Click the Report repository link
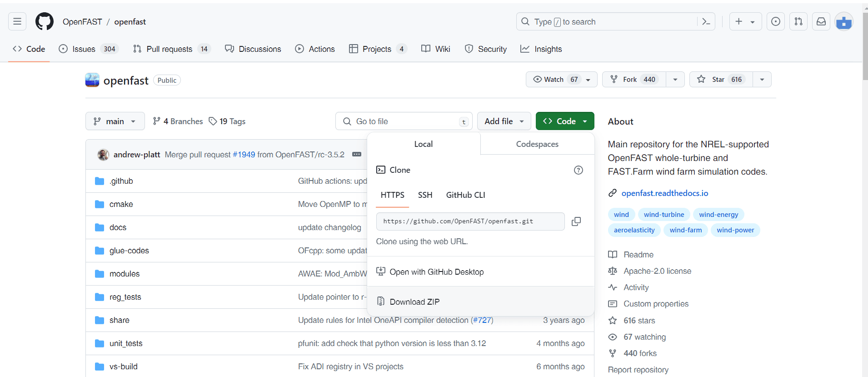This screenshot has height=377, width=868. point(638,370)
